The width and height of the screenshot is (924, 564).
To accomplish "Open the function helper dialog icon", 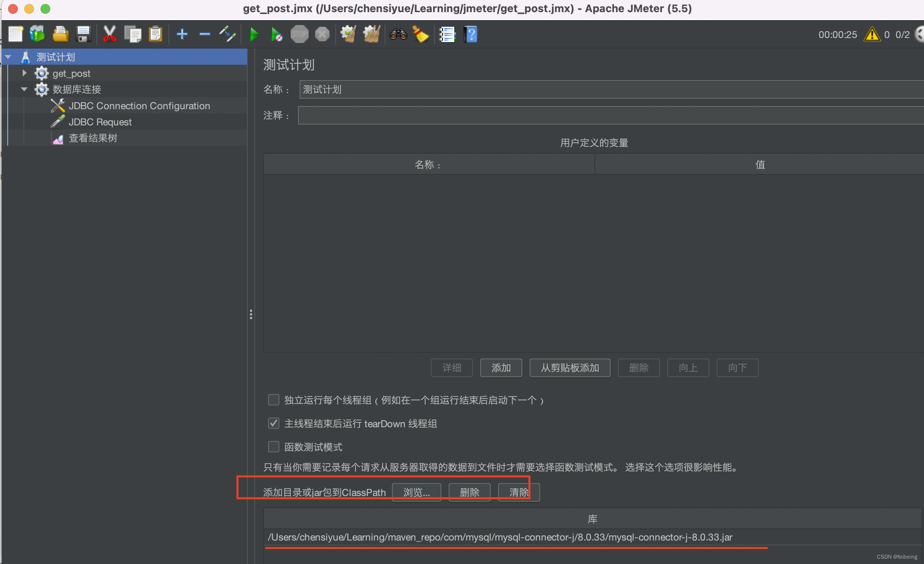I will 447,34.
